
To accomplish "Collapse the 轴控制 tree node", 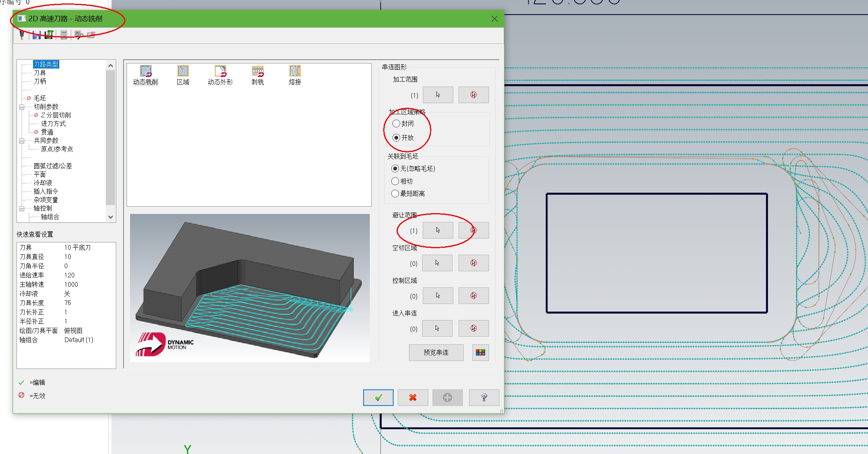I will [22, 209].
